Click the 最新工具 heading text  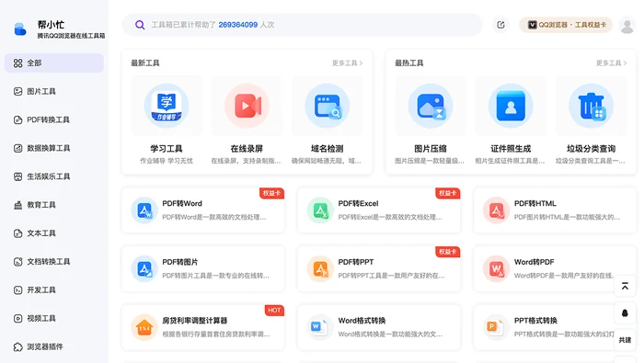pyautogui.click(x=145, y=63)
